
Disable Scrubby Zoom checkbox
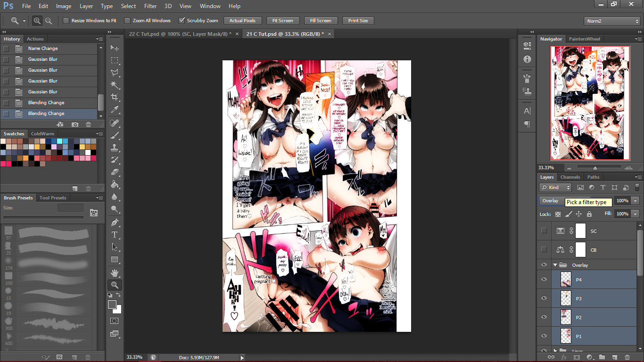[182, 21]
